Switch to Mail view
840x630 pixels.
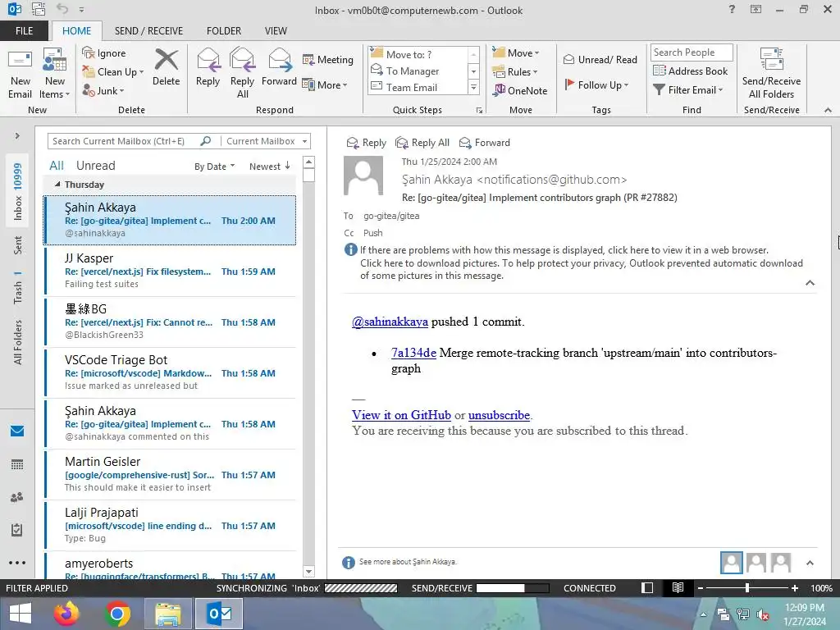(17, 431)
